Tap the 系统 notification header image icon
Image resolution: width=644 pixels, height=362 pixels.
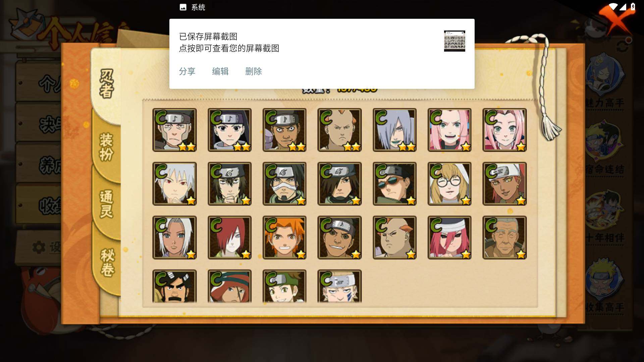[183, 7]
